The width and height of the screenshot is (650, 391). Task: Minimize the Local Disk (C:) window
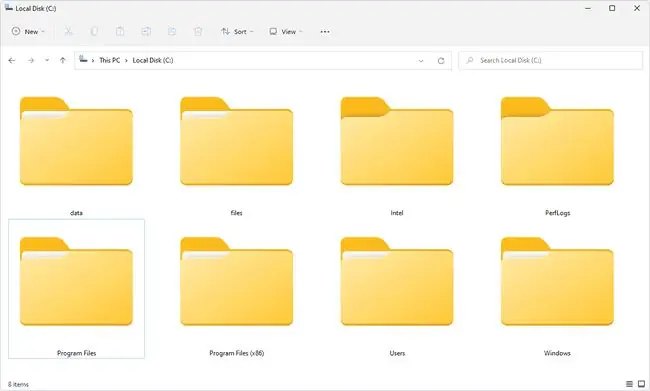point(588,8)
